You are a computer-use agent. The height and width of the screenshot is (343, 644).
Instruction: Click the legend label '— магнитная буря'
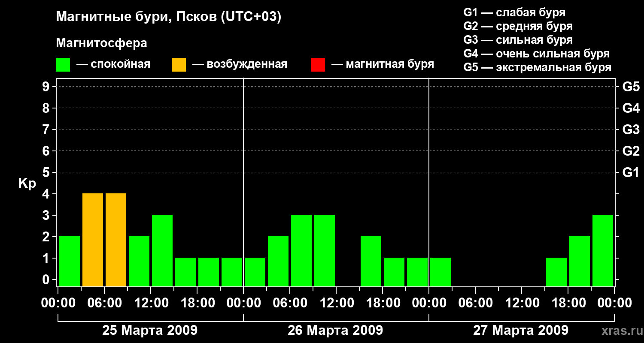[x=383, y=64]
